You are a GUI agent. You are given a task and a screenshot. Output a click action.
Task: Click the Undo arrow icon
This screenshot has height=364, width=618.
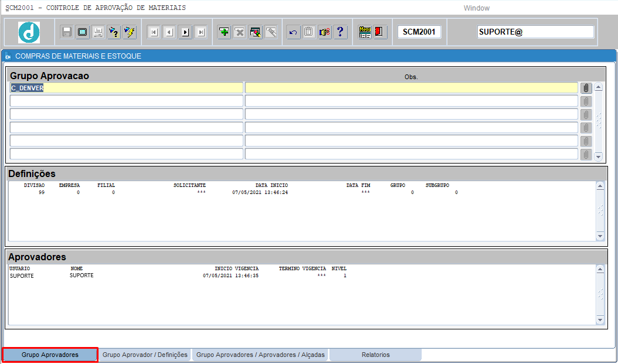pyautogui.click(x=293, y=32)
